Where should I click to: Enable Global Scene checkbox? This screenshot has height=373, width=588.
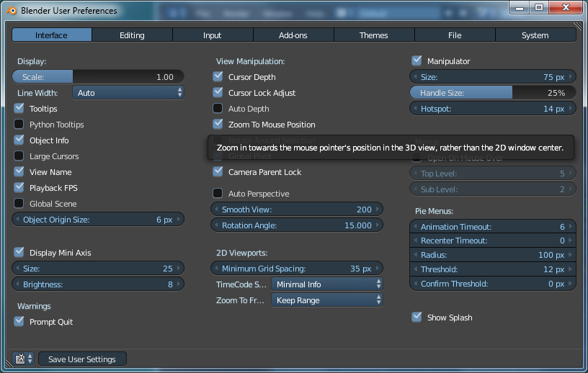click(x=19, y=204)
